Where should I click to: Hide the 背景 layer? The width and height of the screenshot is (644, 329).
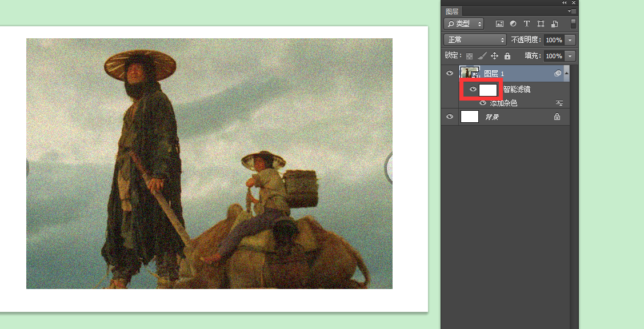coord(450,117)
